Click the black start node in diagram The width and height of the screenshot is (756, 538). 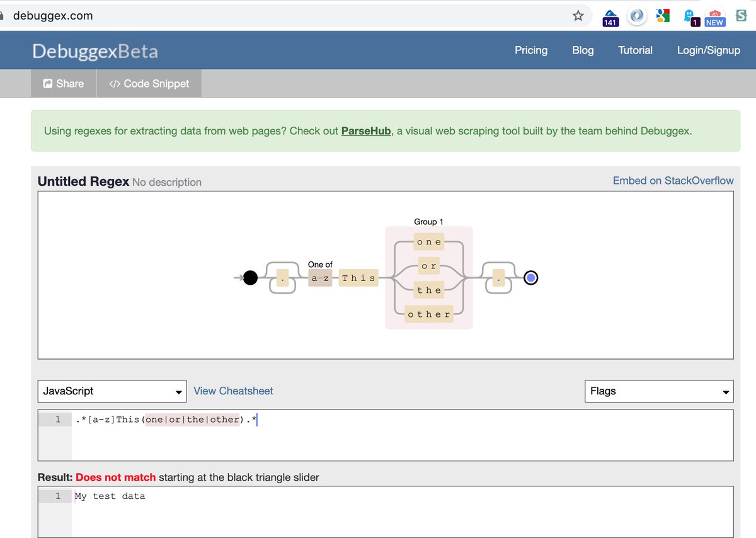pos(250,278)
